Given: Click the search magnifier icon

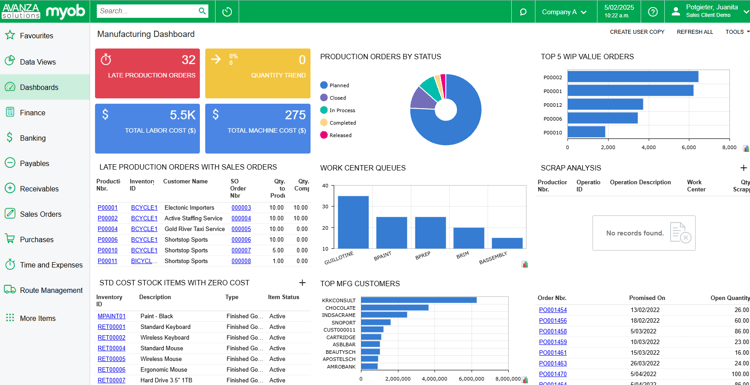Looking at the screenshot, I should coord(202,11).
